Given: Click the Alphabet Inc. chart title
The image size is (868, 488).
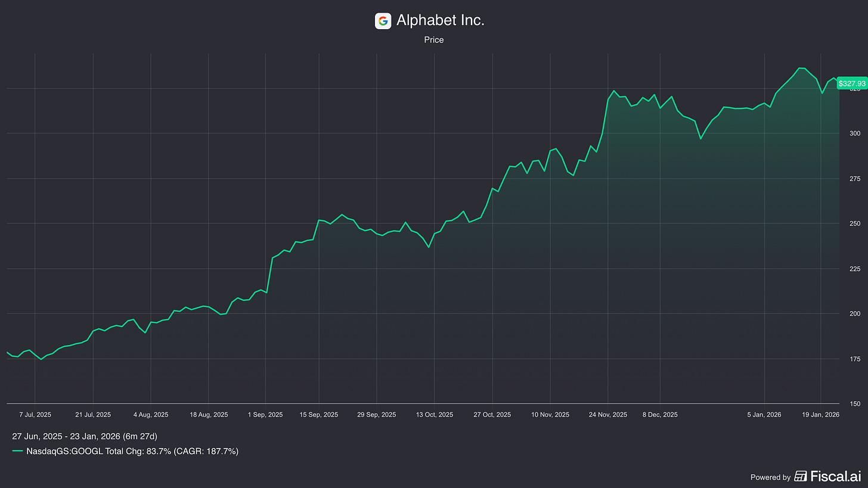Looking at the screenshot, I should [x=440, y=21].
